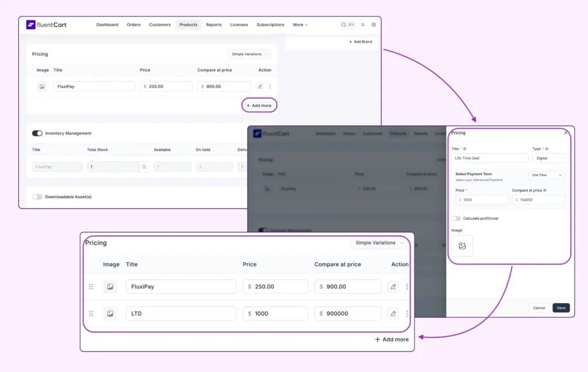Edit the LTD variation using its pencil icon
This screenshot has height=372, width=588.
[x=393, y=313]
